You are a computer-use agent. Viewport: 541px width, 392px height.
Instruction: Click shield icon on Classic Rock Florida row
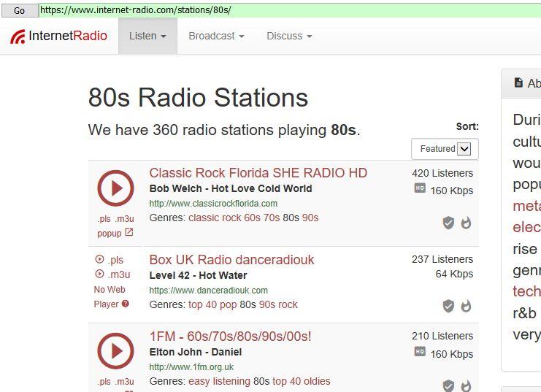(x=448, y=223)
